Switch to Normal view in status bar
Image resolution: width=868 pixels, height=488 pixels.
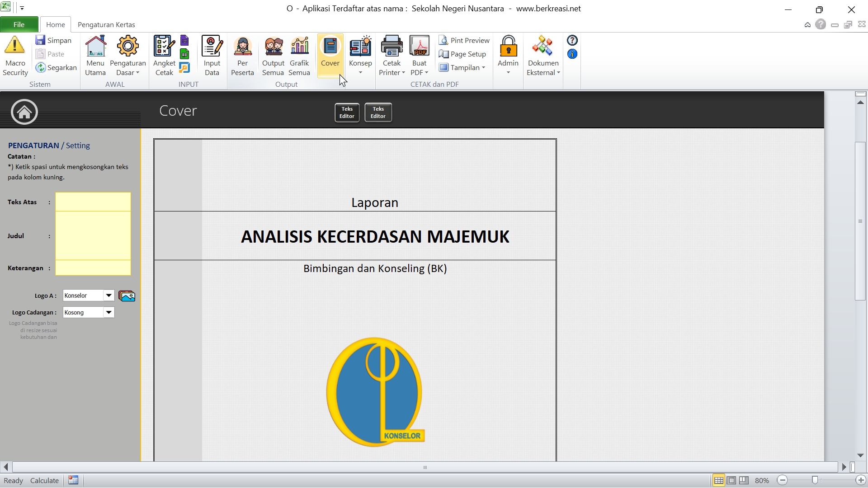[x=718, y=480]
